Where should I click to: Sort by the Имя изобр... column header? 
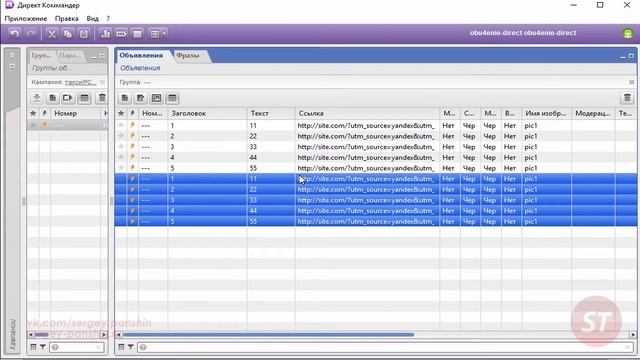point(546,113)
